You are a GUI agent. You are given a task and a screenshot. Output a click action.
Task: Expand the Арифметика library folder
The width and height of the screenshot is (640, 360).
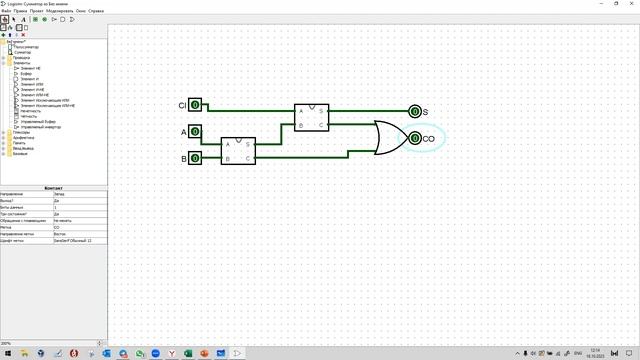[3, 138]
